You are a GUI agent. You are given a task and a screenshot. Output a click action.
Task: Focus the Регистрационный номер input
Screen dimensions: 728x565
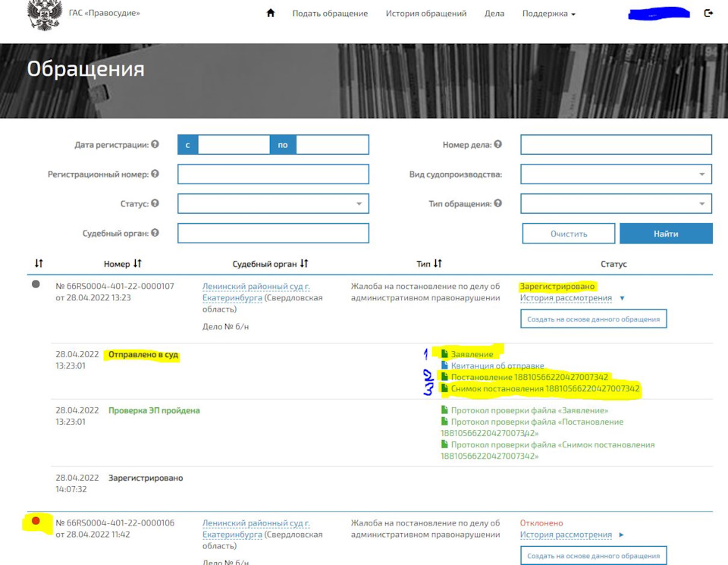[x=273, y=174]
